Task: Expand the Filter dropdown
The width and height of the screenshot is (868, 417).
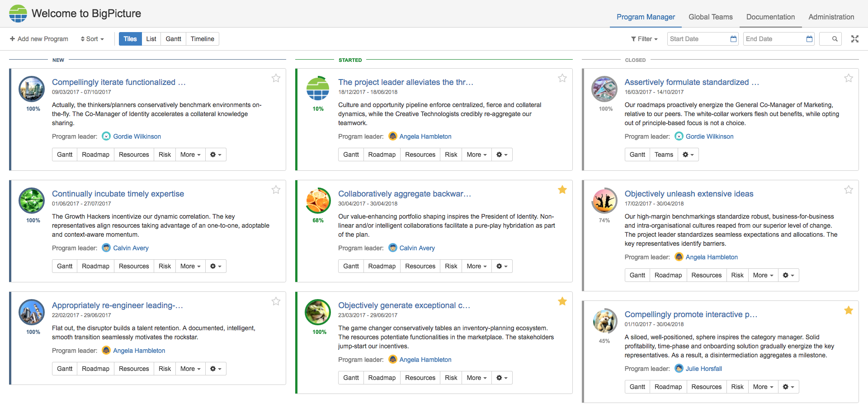Action: (644, 39)
